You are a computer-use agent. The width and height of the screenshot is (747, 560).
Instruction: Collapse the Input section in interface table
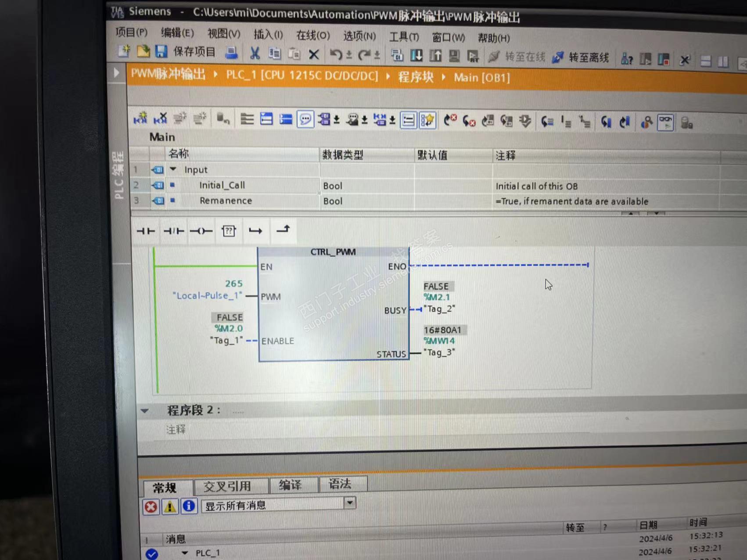173,169
